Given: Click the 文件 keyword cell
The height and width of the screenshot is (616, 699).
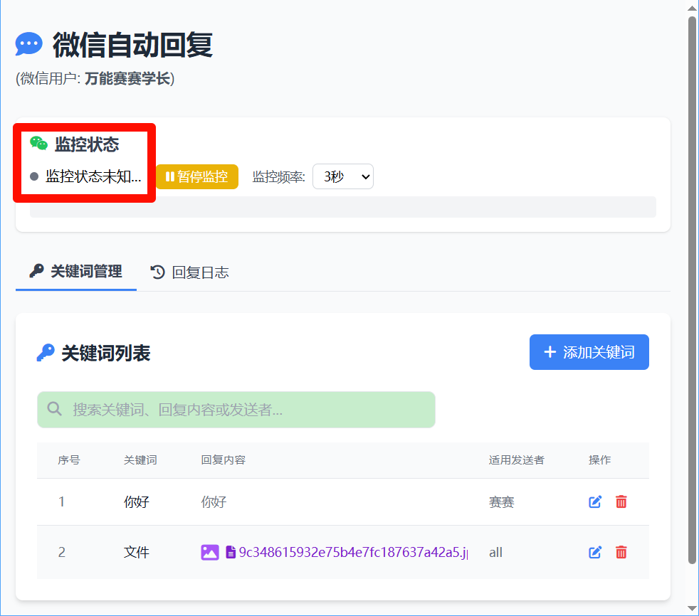Looking at the screenshot, I should (137, 552).
